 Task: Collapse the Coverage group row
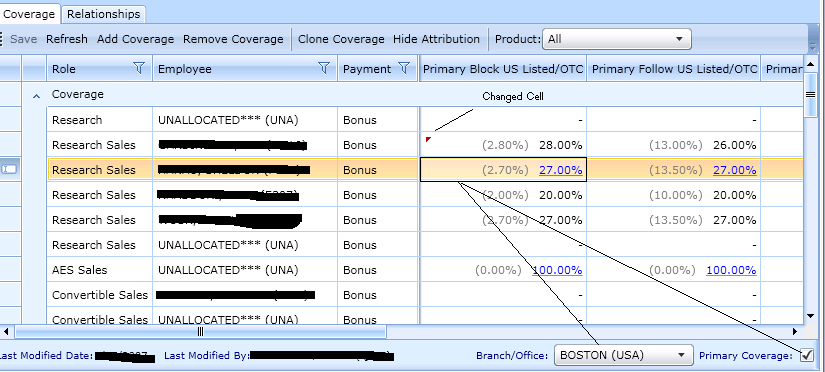(36, 96)
